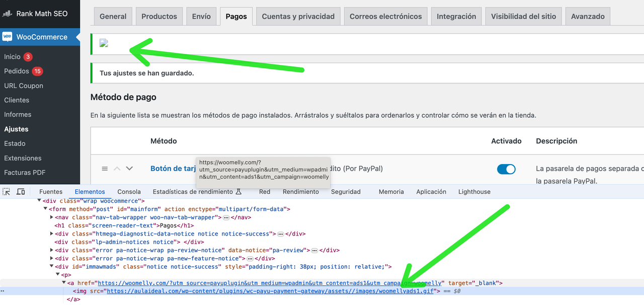This screenshot has height=305, width=644.
Task: Select the Pagos settings tab
Action: coord(236,16)
